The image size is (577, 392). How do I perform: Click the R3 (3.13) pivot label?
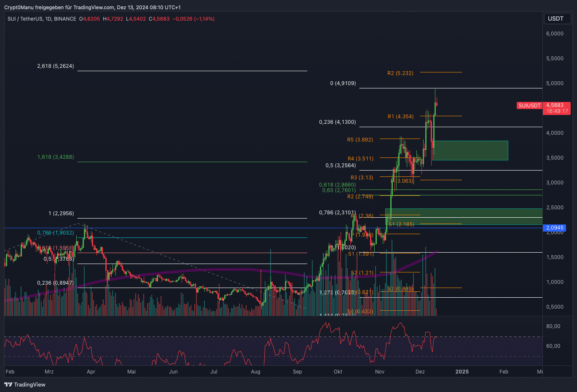coord(362,178)
